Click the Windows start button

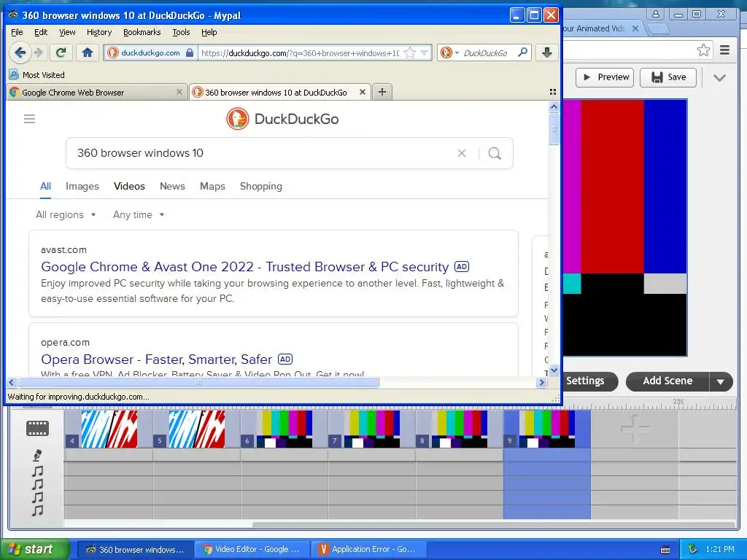coord(34,550)
